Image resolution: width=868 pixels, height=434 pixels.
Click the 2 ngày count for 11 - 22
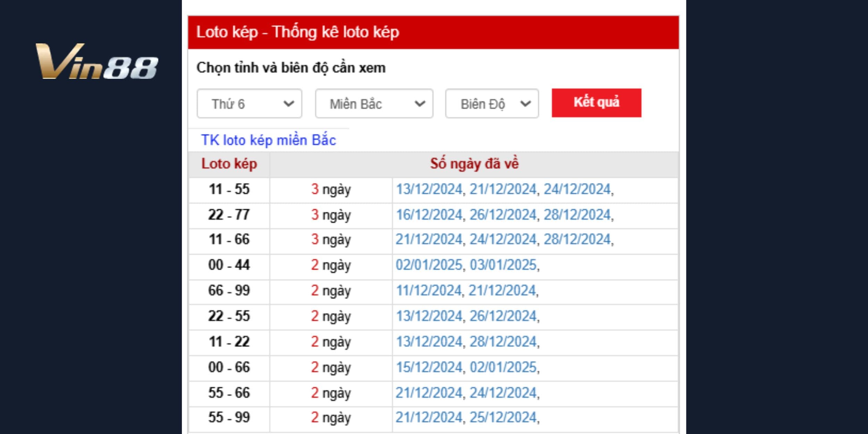331,342
